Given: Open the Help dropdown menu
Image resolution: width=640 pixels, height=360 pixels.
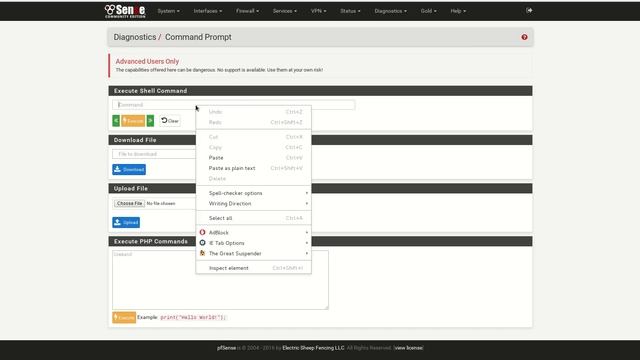Looking at the screenshot, I should tap(458, 11).
